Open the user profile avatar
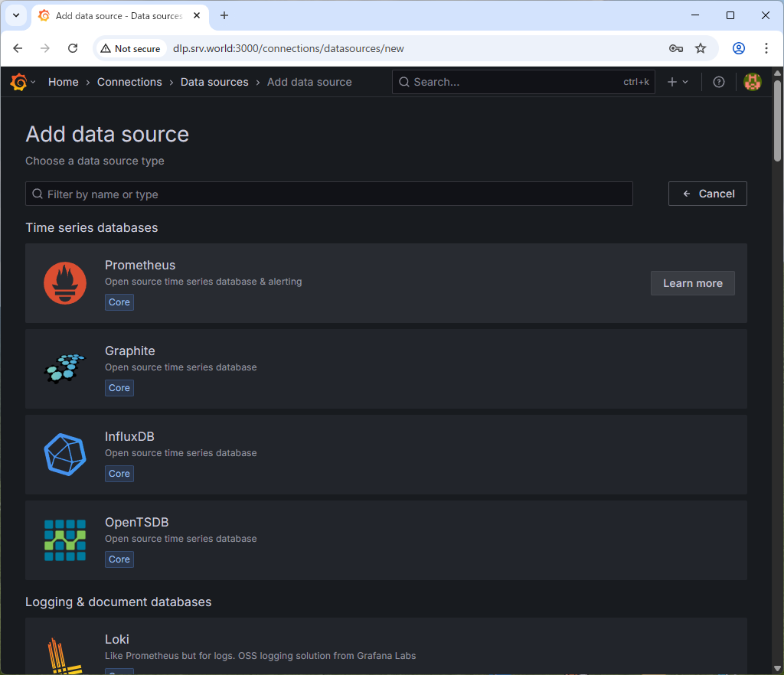 click(752, 82)
